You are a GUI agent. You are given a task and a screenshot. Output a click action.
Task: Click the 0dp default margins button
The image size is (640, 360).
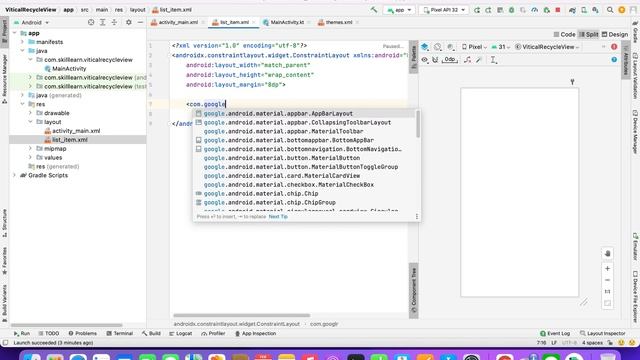tap(449, 60)
